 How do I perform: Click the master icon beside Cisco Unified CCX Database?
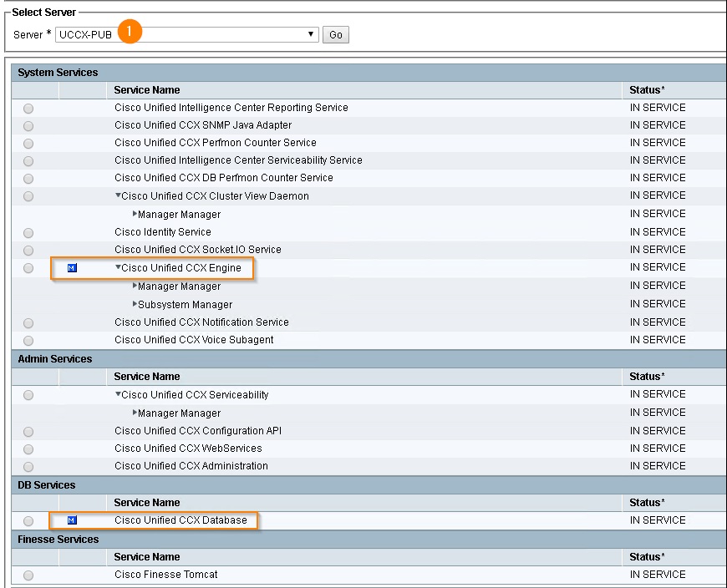(72, 520)
